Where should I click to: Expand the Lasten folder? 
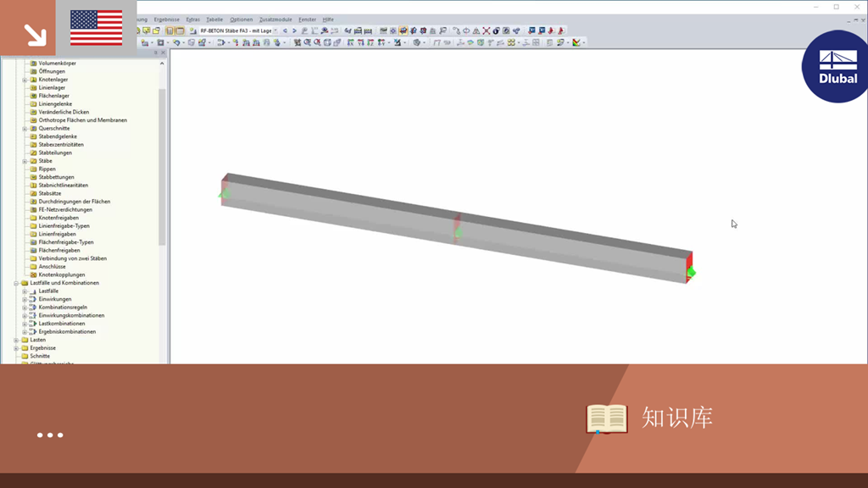pyautogui.click(x=16, y=340)
